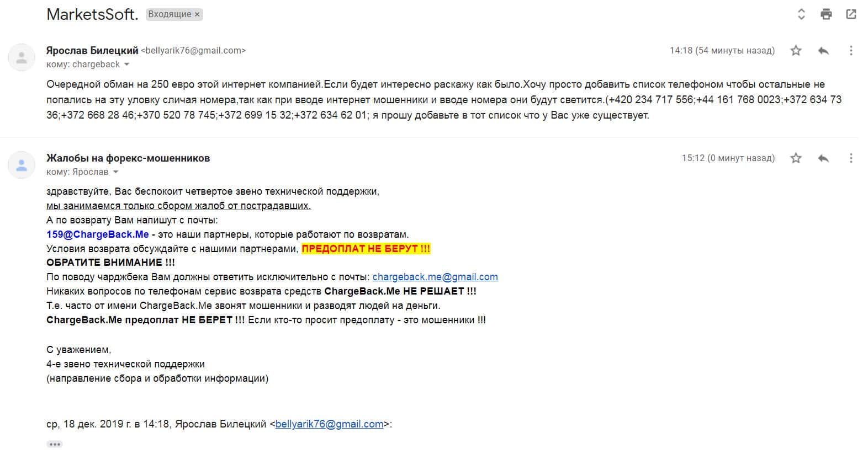Click the Входящие label tag
The width and height of the screenshot is (868, 465).
coord(170,14)
